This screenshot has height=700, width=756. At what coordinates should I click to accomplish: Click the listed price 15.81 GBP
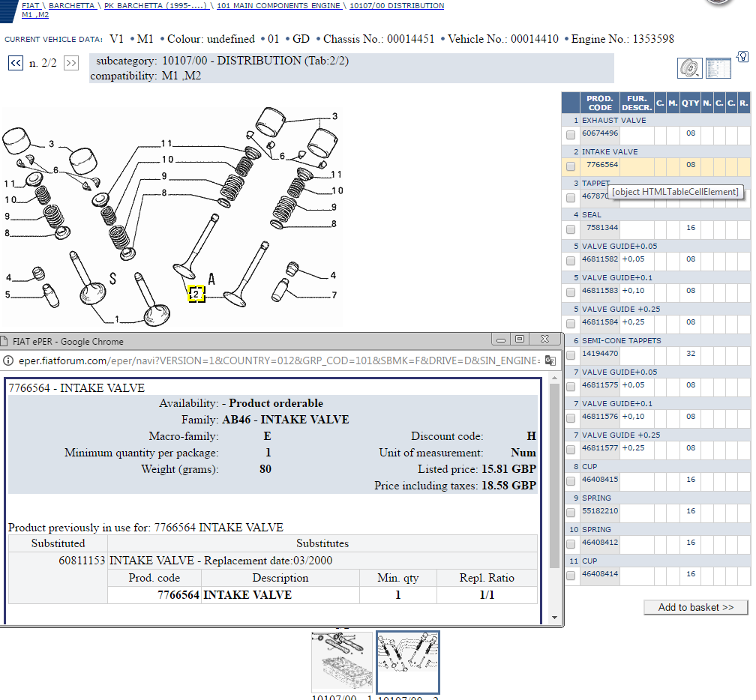point(508,469)
